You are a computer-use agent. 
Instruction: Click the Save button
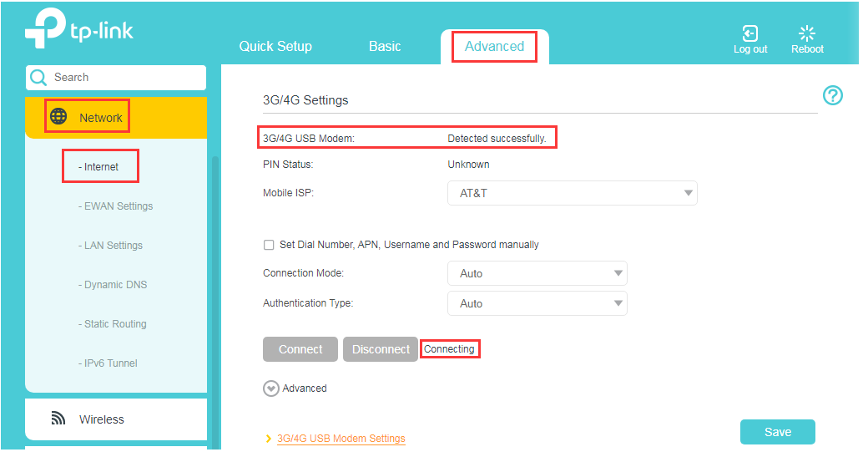(x=777, y=432)
